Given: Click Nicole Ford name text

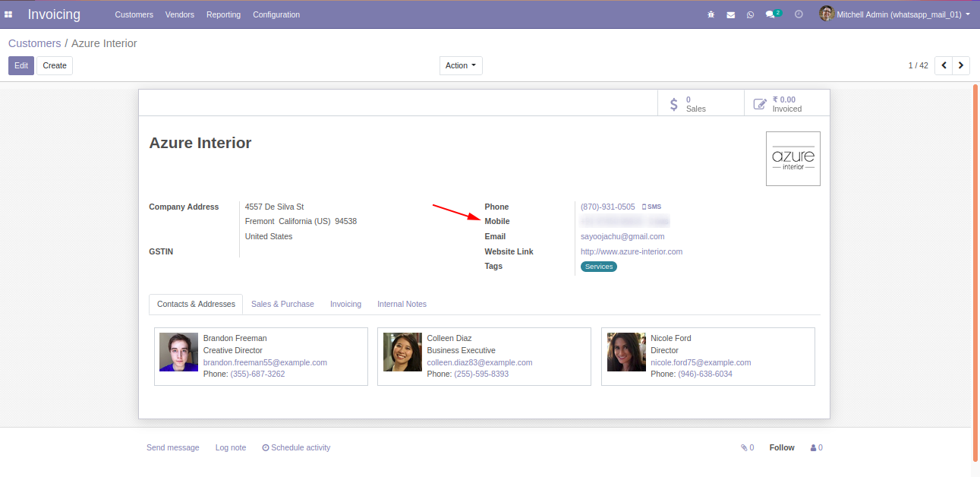Looking at the screenshot, I should 671,338.
